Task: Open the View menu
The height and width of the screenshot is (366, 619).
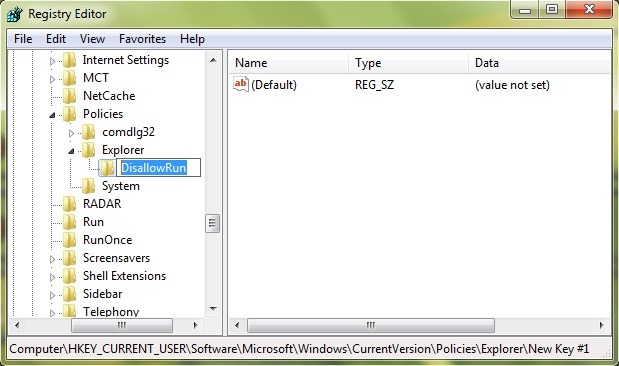Action: click(92, 39)
